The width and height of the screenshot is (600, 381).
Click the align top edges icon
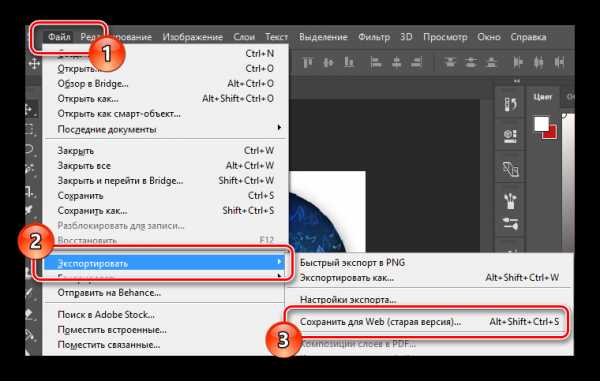tap(307, 62)
